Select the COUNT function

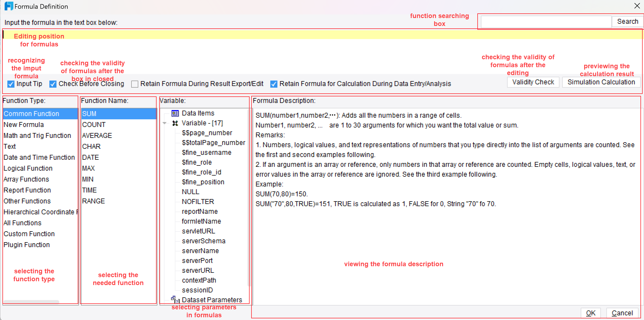click(119, 125)
